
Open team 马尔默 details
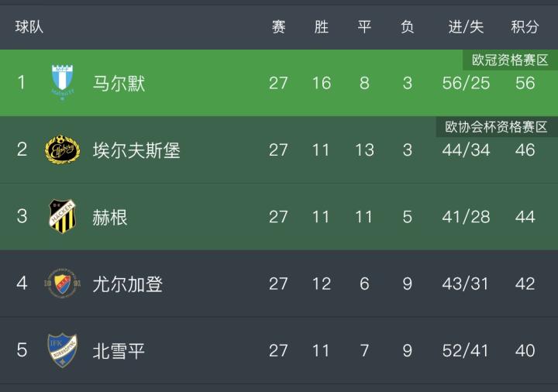point(119,83)
